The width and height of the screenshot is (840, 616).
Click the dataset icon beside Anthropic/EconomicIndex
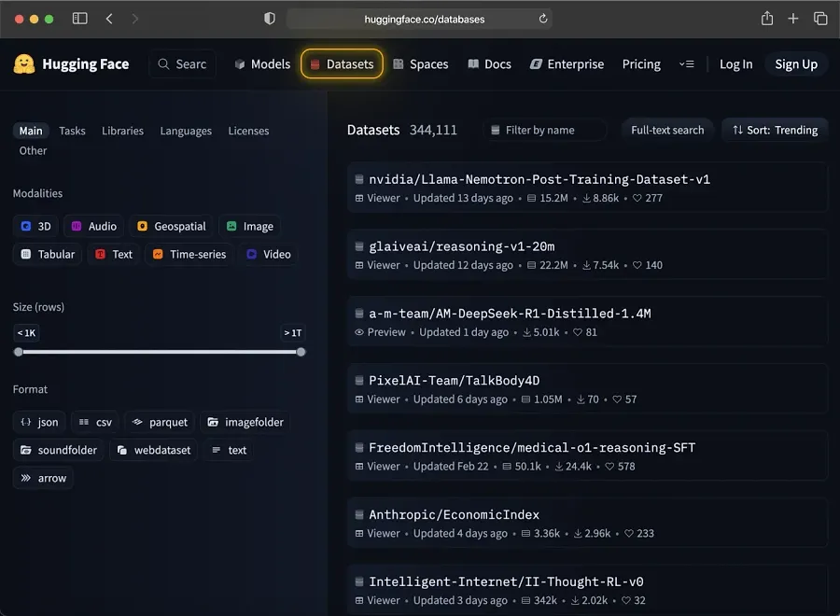pyautogui.click(x=359, y=515)
